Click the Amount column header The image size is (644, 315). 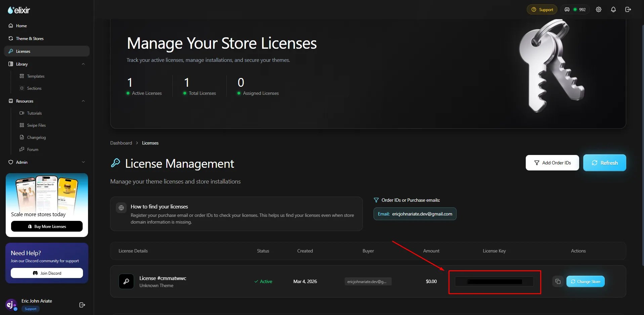pos(431,251)
